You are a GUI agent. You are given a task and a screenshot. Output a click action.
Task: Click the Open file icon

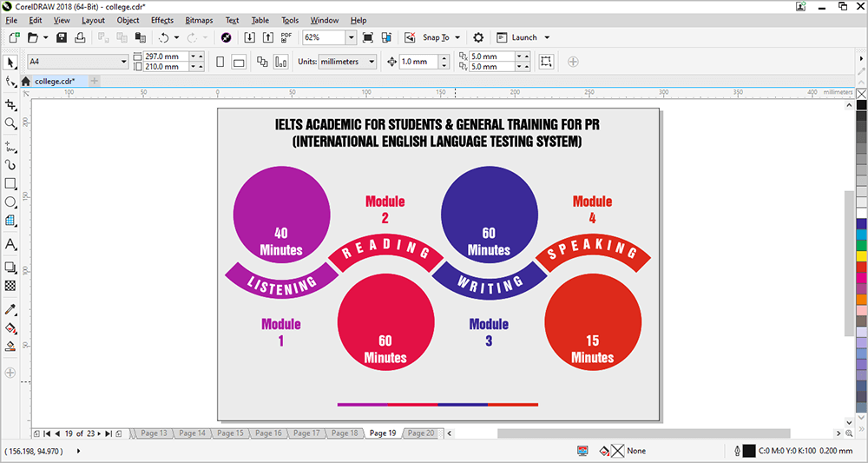tap(33, 37)
